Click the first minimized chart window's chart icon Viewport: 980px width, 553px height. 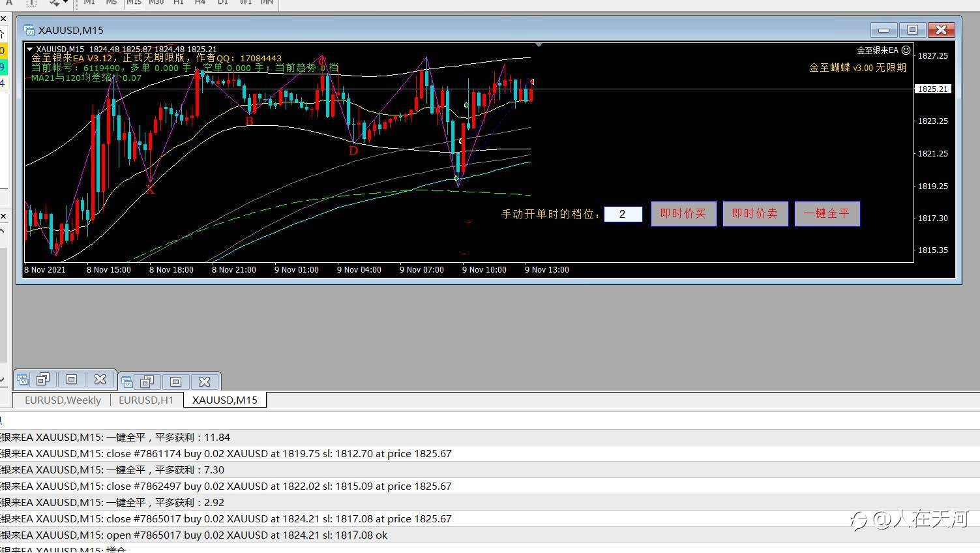(x=23, y=380)
